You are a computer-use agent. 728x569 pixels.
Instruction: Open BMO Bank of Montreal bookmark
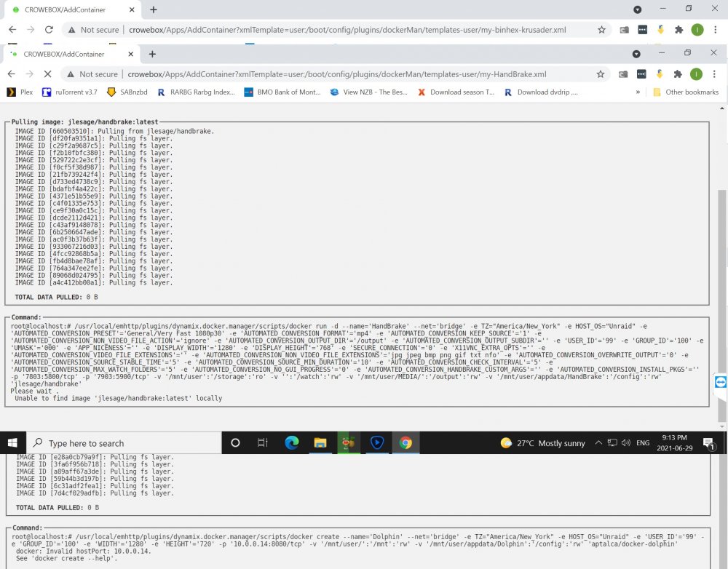[x=282, y=92]
